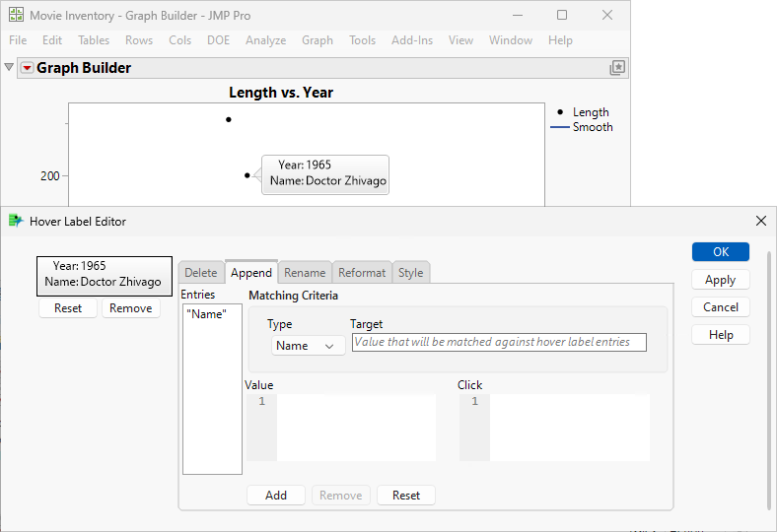This screenshot has width=777, height=532.
Task: Click inside the Click script editor
Action: (x=569, y=428)
